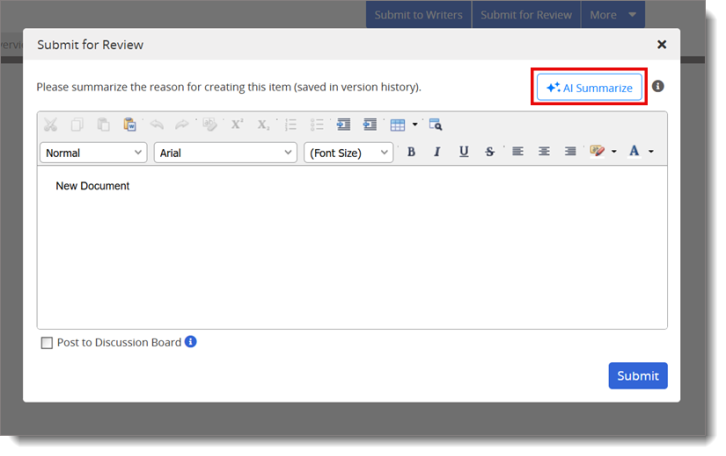Insert a table using table icon
This screenshot has height=456, width=726.
398,125
